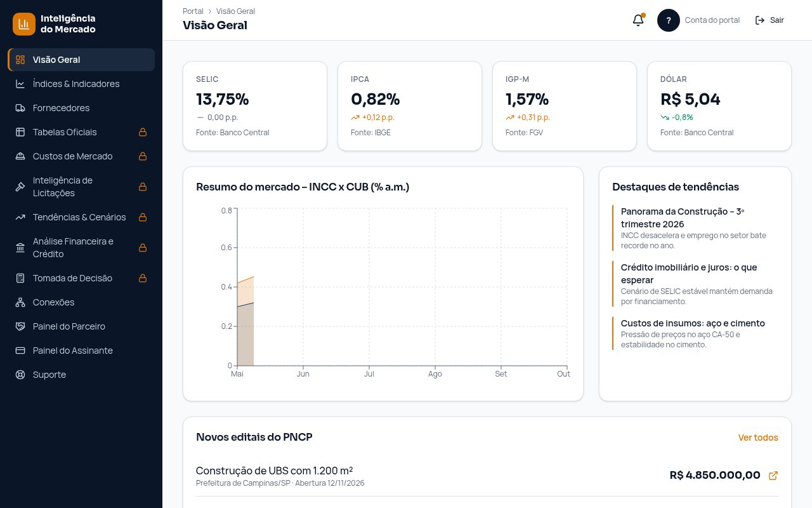The height and width of the screenshot is (508, 812).
Task: Open the Suporte sidebar item
Action: pos(81,375)
